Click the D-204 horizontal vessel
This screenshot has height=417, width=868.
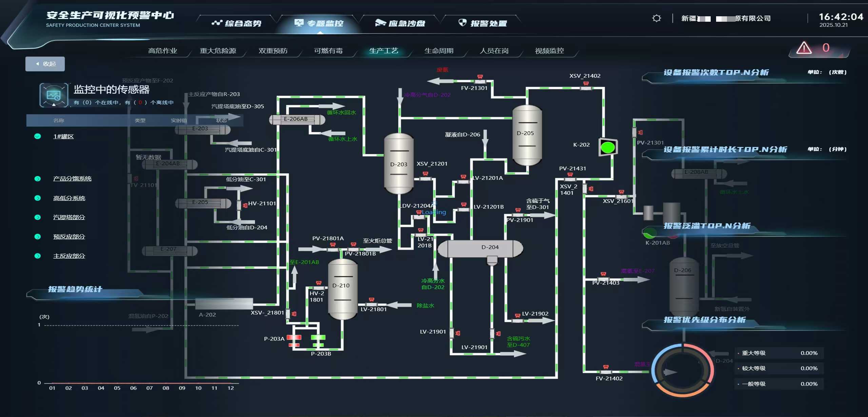pos(480,249)
